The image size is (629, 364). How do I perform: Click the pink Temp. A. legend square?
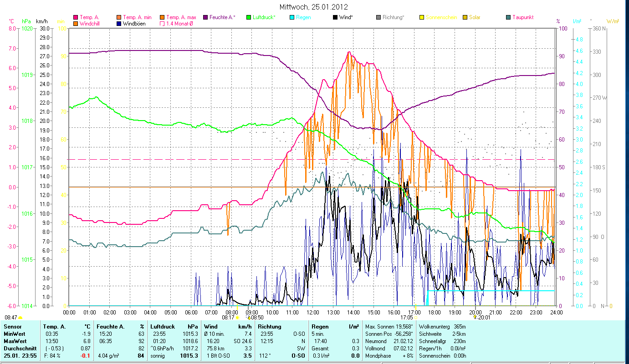coord(76,17)
